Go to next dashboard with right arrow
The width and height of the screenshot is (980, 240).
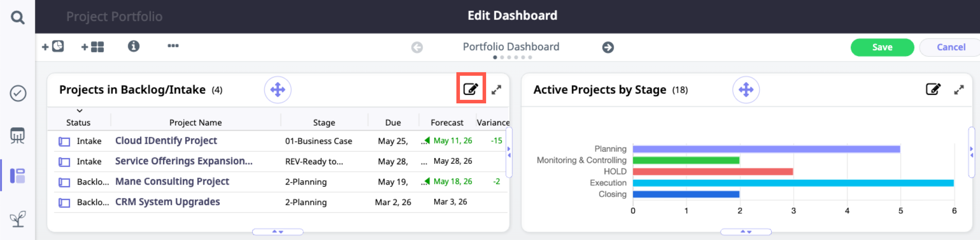tap(607, 47)
